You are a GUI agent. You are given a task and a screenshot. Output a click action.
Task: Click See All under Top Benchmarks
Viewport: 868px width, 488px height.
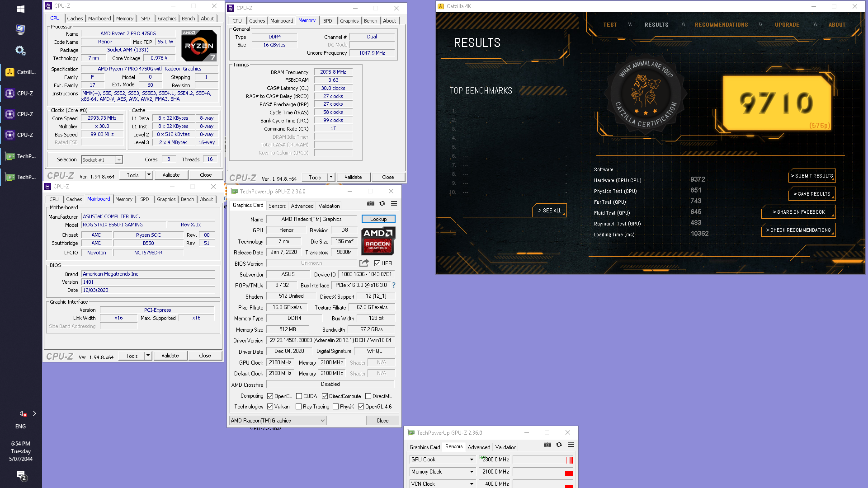coord(549,211)
